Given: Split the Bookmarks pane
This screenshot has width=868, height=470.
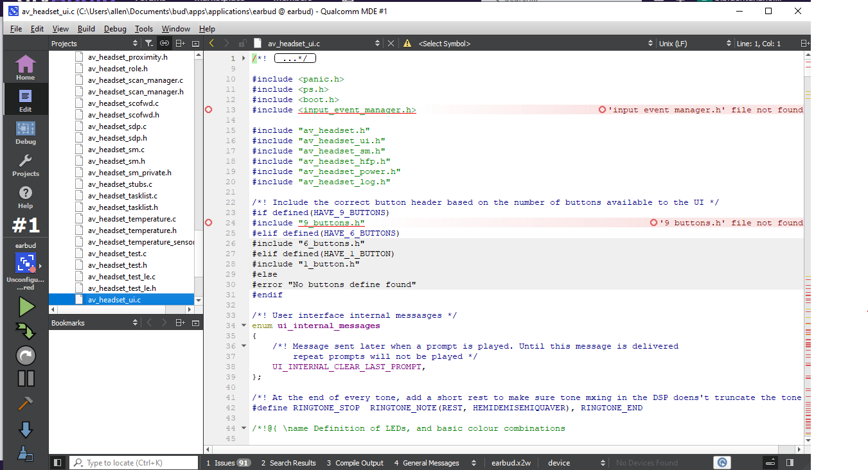Looking at the screenshot, I should pos(181,322).
